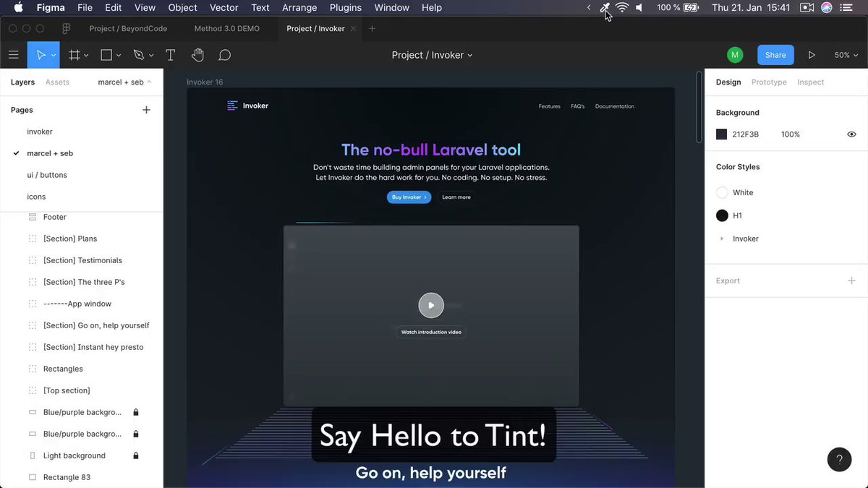Viewport: 868px width, 488px height.
Task: Select the Hand tool
Action: pyautogui.click(x=197, y=55)
